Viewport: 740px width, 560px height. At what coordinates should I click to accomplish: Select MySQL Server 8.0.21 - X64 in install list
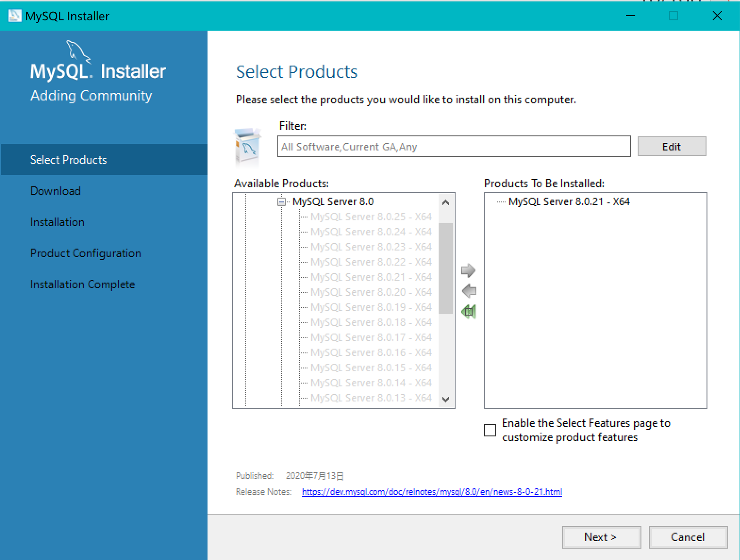(569, 202)
